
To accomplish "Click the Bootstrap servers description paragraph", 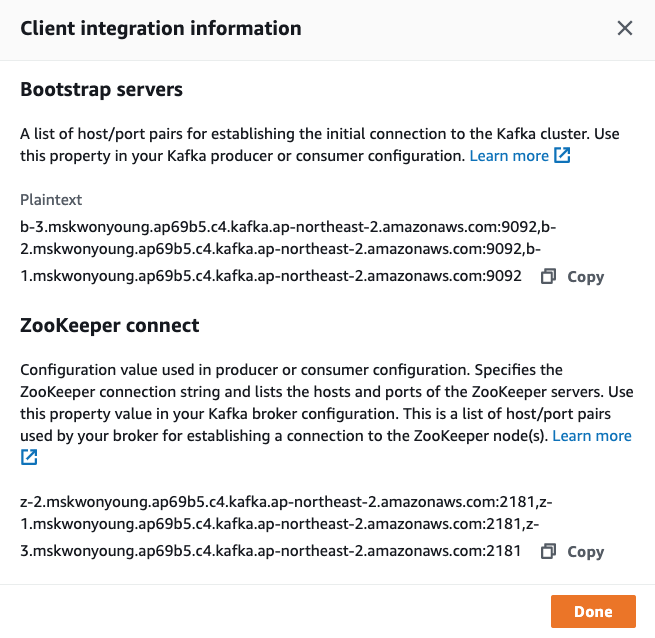I will (x=320, y=145).
